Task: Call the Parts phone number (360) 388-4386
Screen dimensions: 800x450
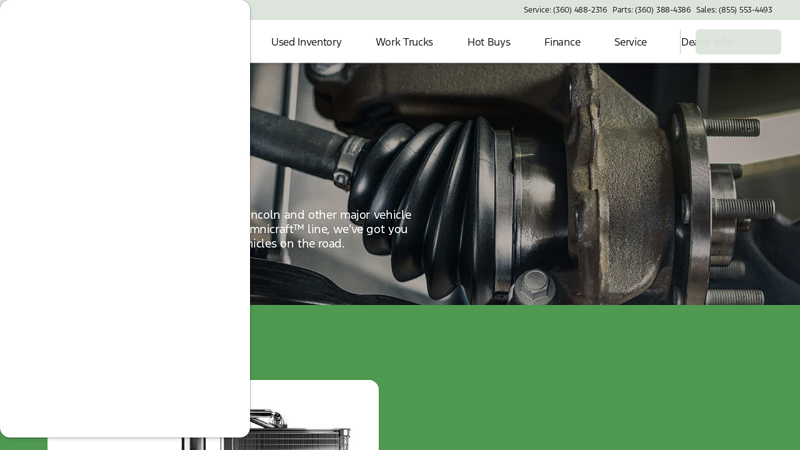Action: point(662,10)
